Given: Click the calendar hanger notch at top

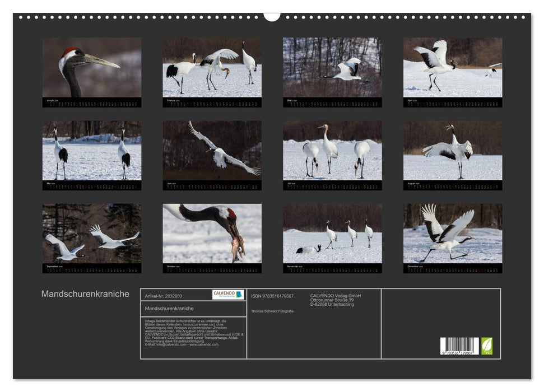Looking at the screenshot, I should click(x=272, y=17).
